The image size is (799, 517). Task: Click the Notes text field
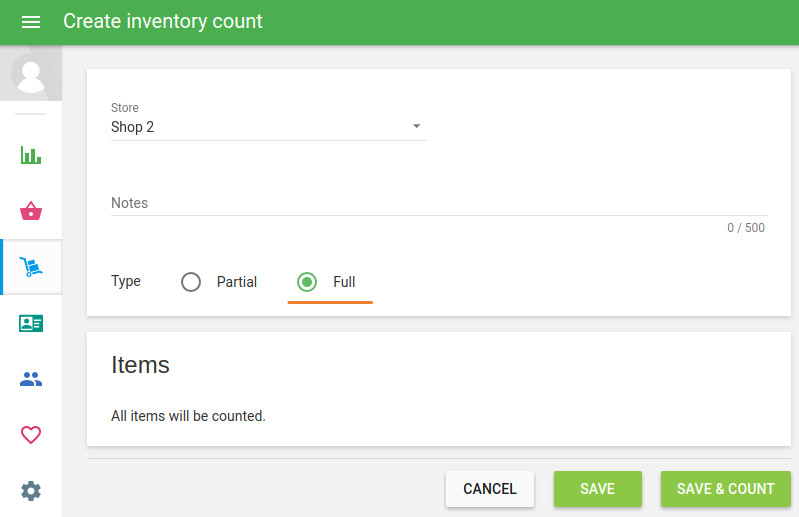point(438,203)
